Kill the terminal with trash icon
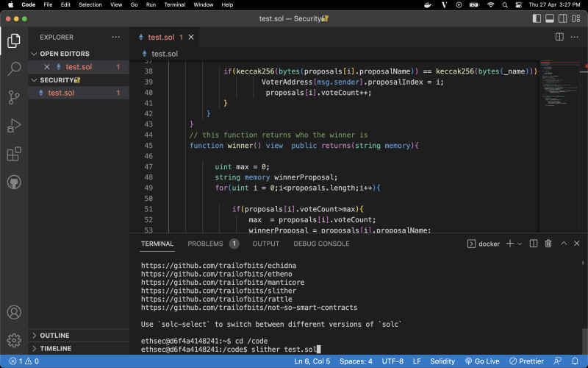The image size is (588, 368). click(x=548, y=244)
